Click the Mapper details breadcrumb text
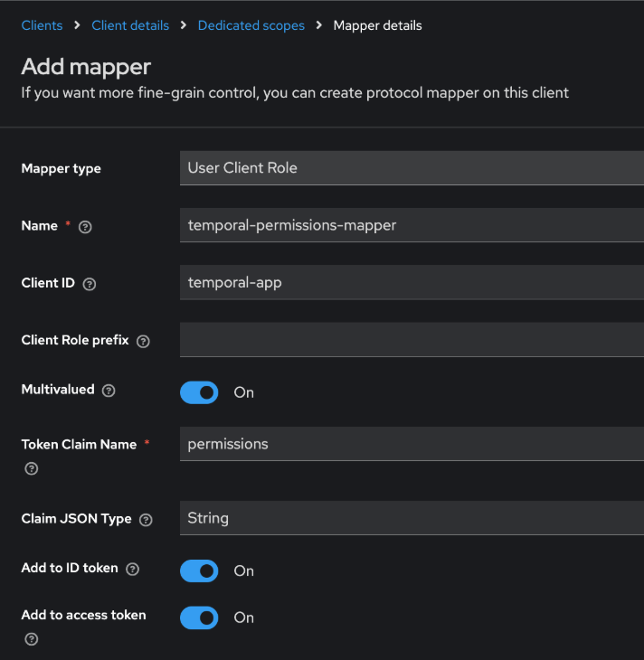644x660 pixels. pos(377,25)
